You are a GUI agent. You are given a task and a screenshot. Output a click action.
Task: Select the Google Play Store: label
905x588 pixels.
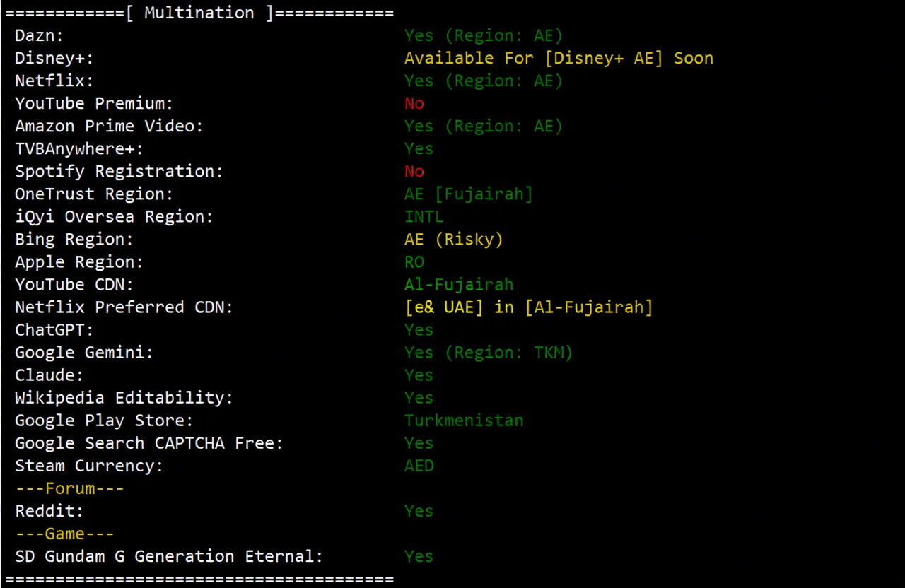pyautogui.click(x=104, y=420)
